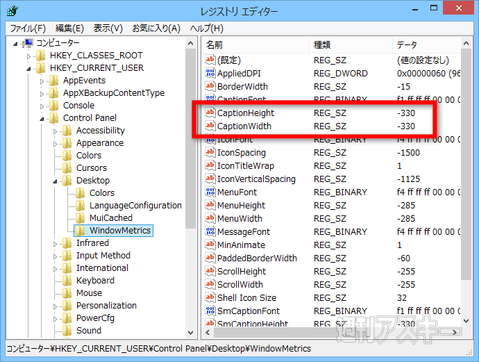Screen dimensions: 479x362
Task: Click the Registry Editor title bar icon
Action: (12, 11)
